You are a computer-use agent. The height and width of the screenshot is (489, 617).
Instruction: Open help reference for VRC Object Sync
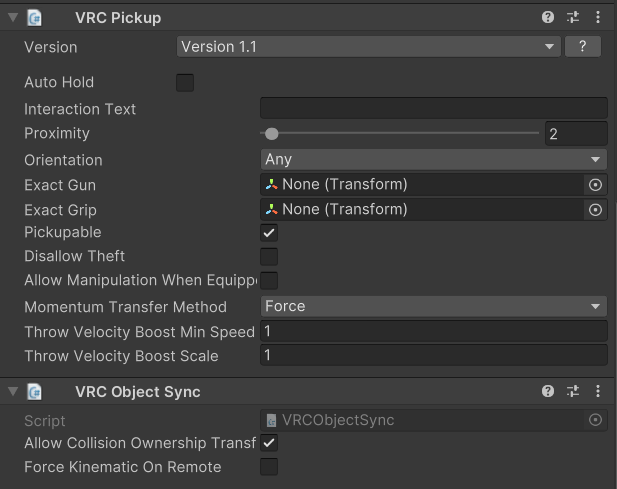tap(548, 392)
